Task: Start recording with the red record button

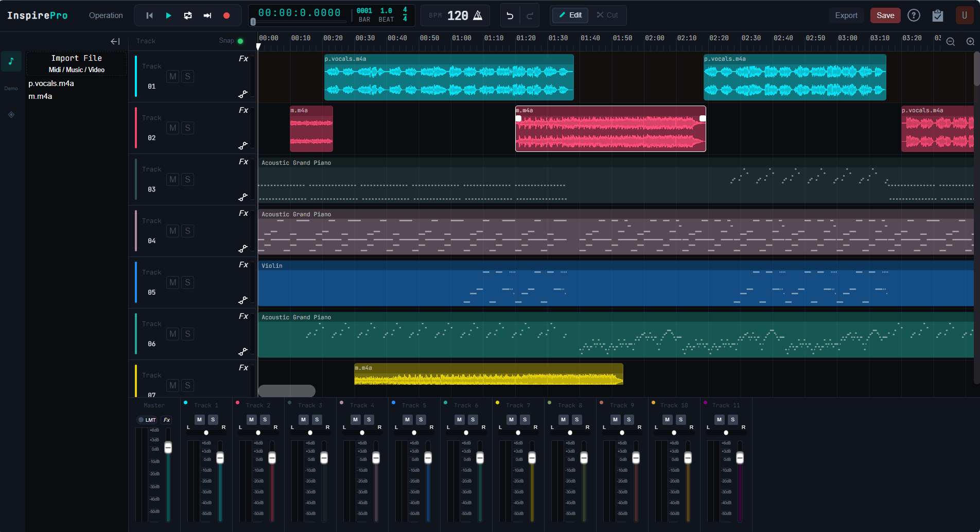Action: pyautogui.click(x=226, y=15)
